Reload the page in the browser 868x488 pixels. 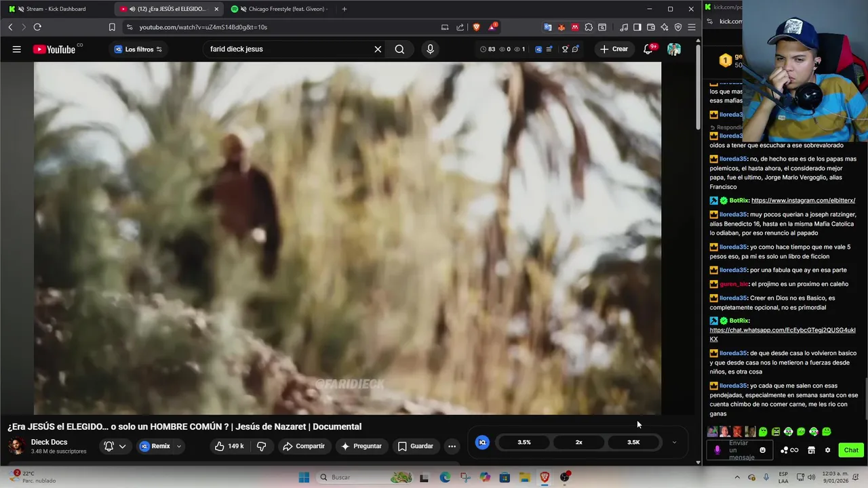(x=37, y=27)
